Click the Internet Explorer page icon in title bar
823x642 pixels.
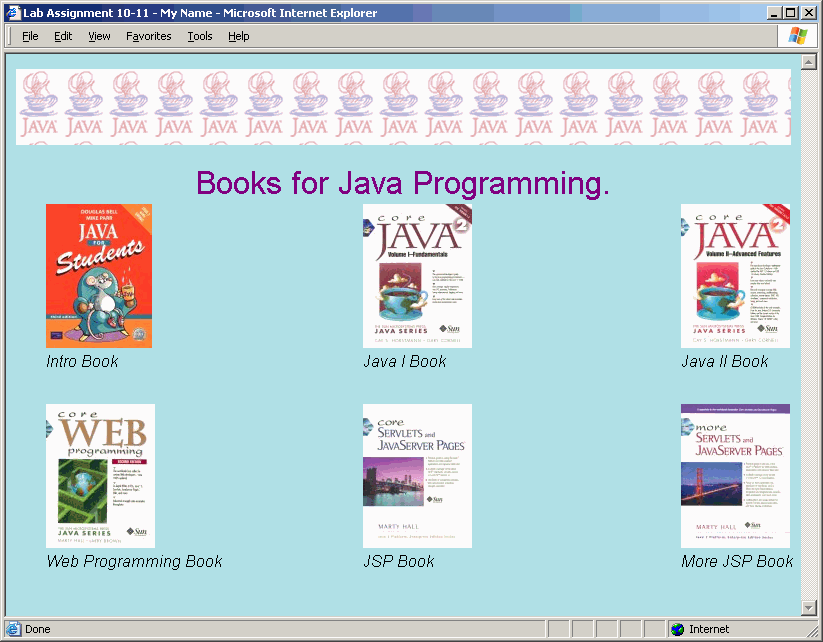coord(13,13)
